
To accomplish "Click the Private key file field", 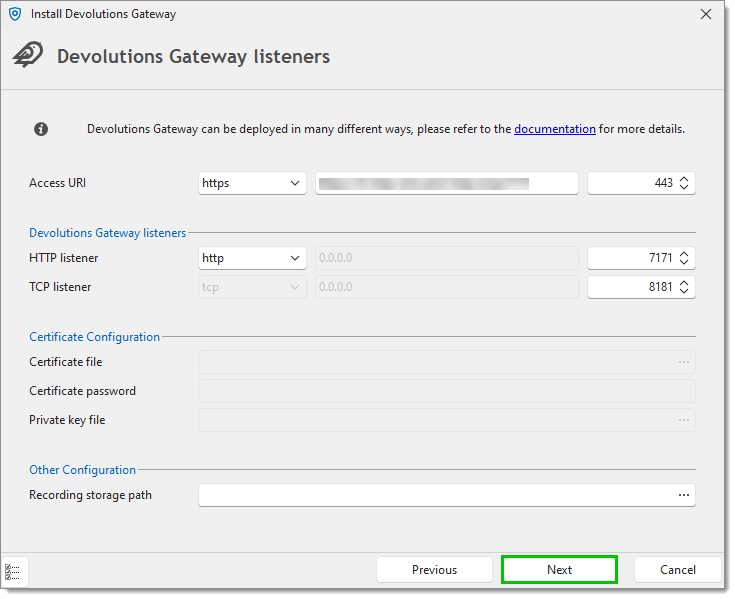I will [x=448, y=421].
